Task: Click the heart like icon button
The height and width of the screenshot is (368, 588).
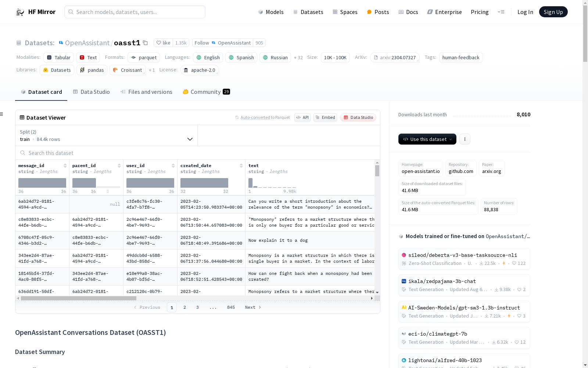Action: 163,43
